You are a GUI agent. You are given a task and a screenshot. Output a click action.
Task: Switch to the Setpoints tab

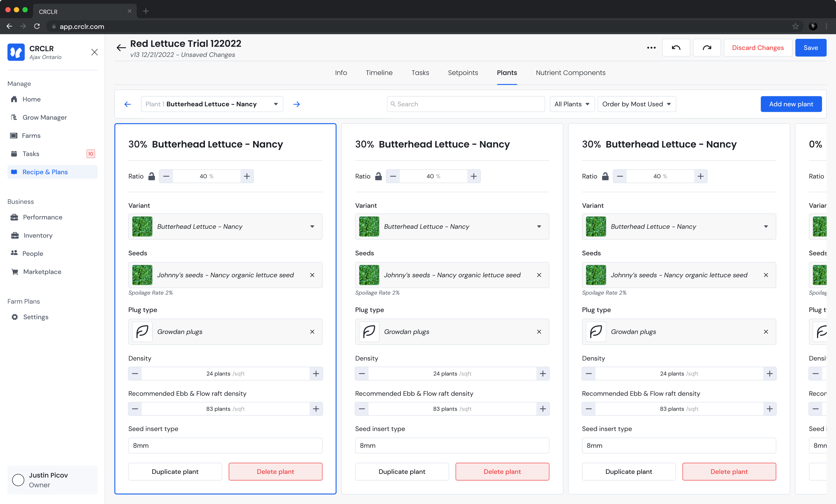tap(463, 73)
